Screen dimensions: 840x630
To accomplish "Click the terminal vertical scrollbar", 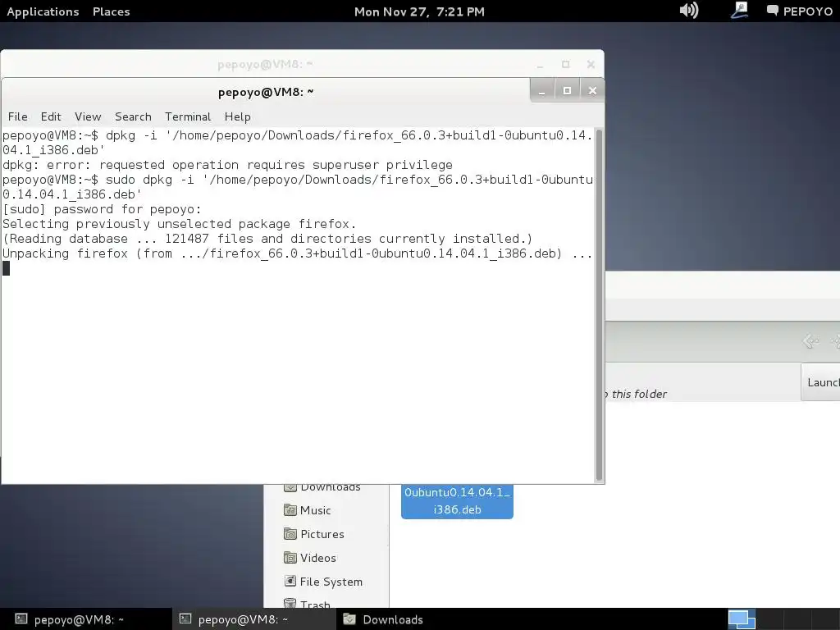I will point(600,305).
